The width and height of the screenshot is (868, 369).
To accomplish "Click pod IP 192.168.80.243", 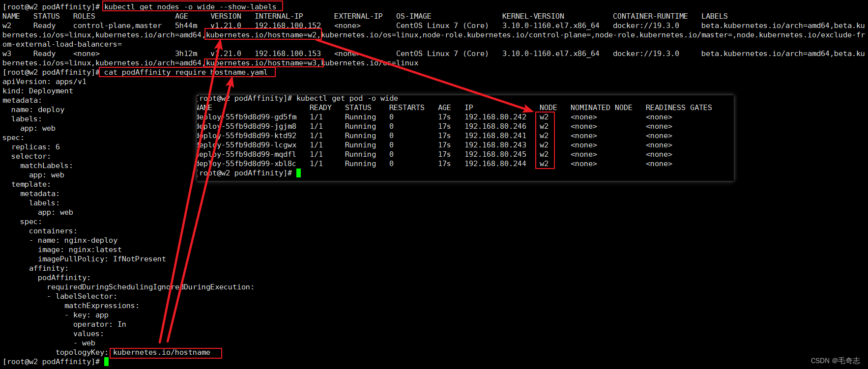I will 495,145.
